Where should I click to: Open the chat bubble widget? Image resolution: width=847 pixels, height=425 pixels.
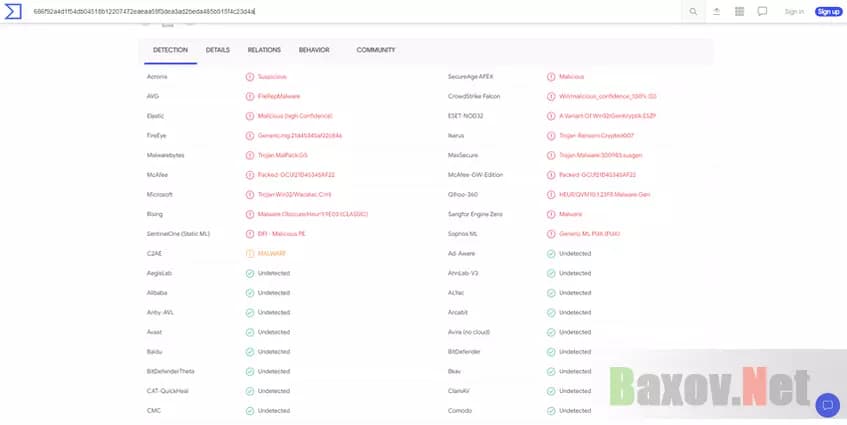click(x=827, y=405)
